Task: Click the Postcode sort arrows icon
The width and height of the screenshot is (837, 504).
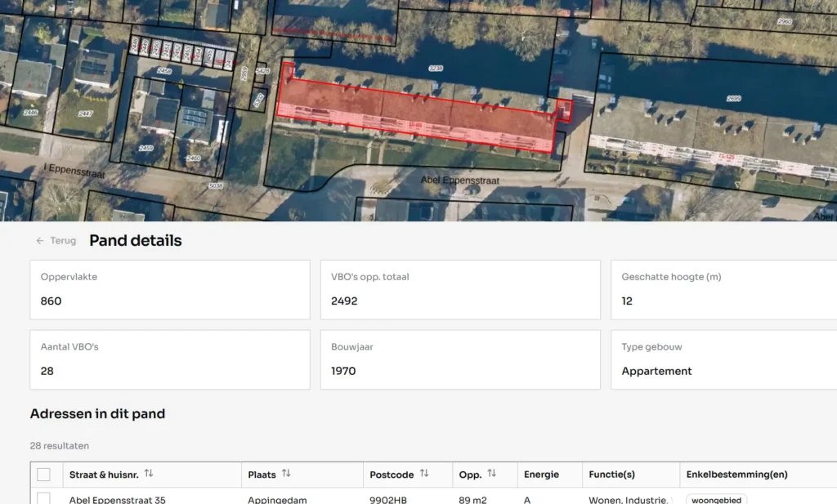Action: (424, 474)
